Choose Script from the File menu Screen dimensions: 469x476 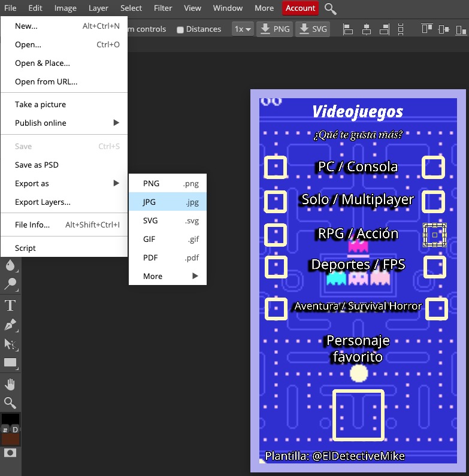(64, 248)
